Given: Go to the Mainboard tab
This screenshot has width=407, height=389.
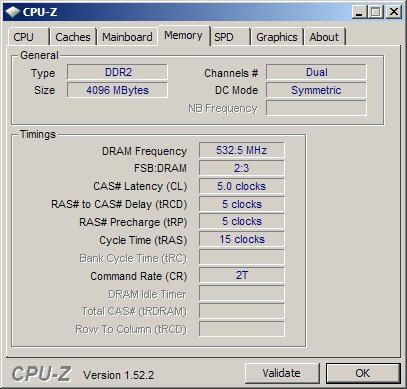Looking at the screenshot, I should (127, 37).
